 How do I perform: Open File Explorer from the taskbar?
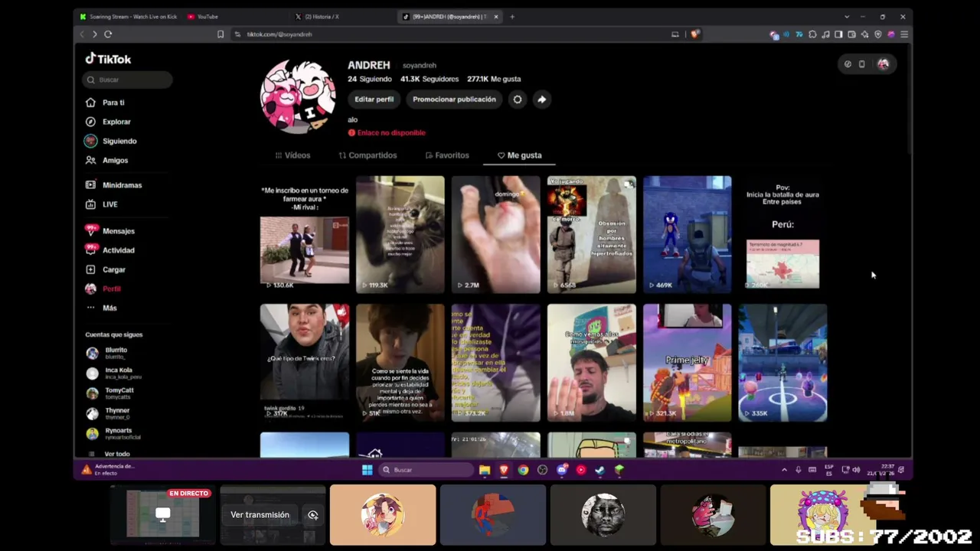pos(485,470)
